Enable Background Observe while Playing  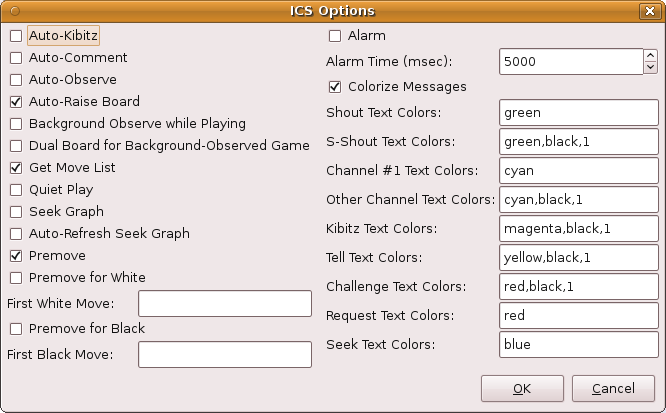[x=16, y=124]
